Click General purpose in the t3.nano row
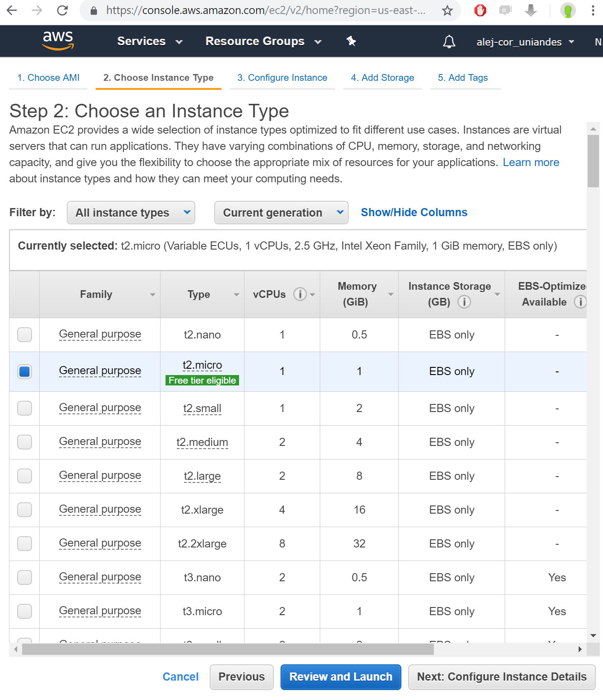 [100, 577]
